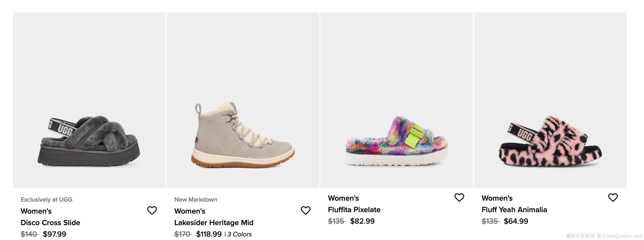This screenshot has height=240, width=644.
Task: Follow the Lakesider Heritage Mid title link
Action: (x=214, y=222)
